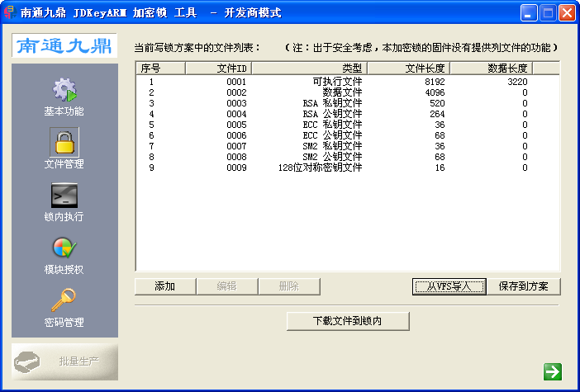Open the 模块授权 shield icon

click(x=64, y=248)
